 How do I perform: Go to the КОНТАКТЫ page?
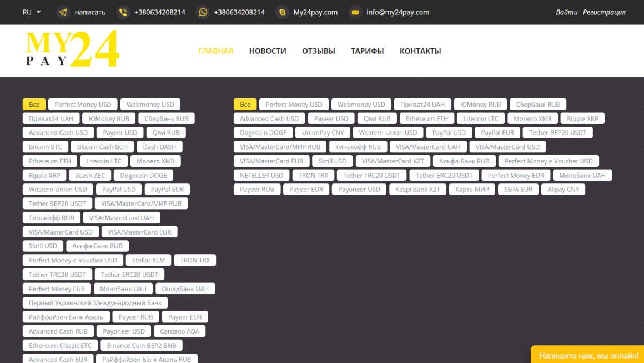[420, 51]
